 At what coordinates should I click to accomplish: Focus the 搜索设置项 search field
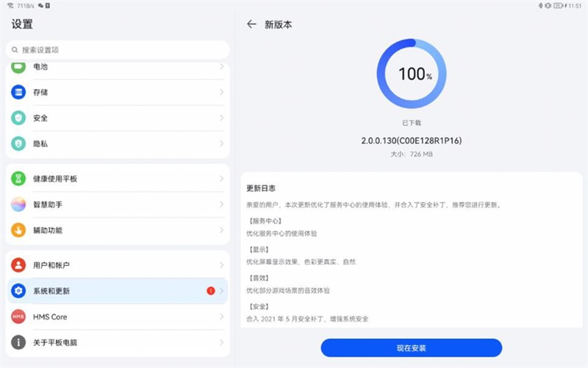click(118, 49)
